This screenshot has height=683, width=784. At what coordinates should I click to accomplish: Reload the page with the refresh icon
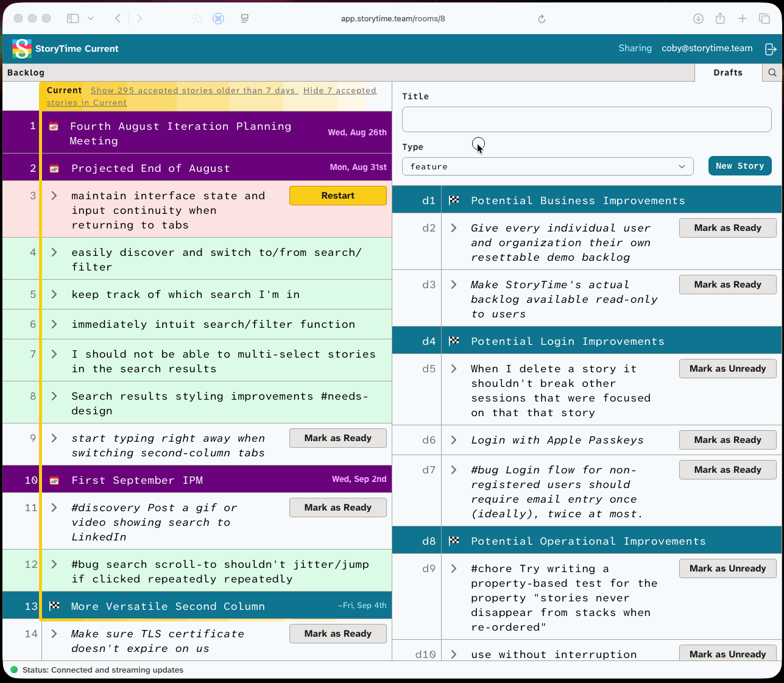[x=542, y=19]
